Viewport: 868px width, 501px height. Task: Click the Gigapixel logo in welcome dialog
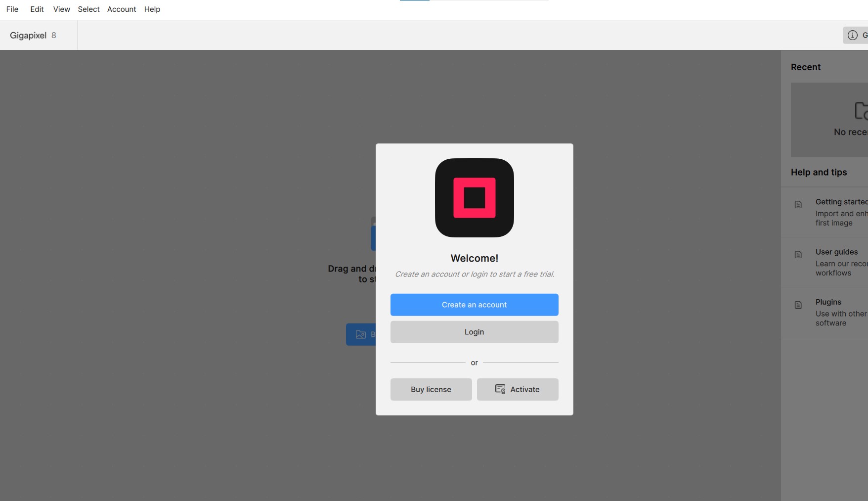[x=474, y=198]
